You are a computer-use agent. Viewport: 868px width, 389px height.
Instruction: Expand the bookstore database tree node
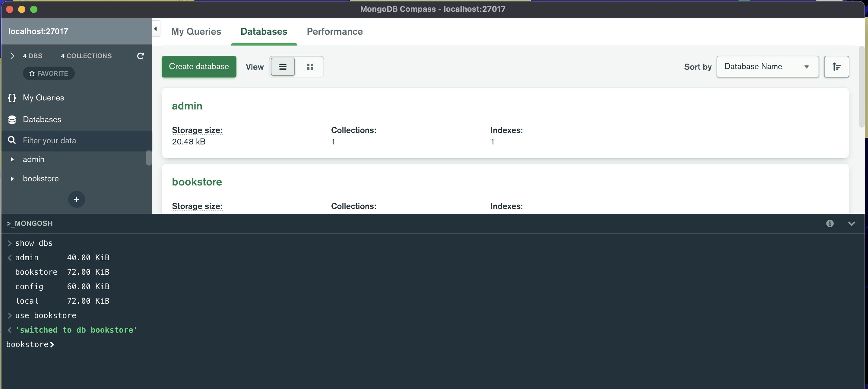pos(12,179)
